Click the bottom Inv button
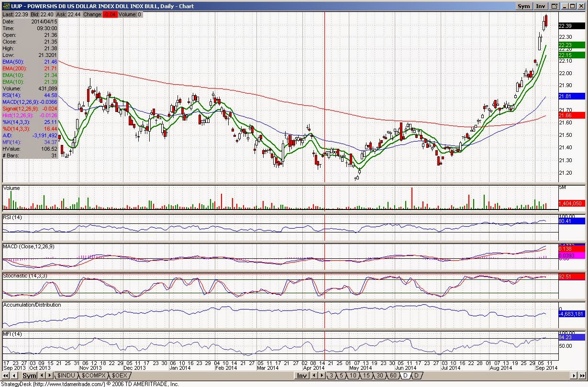 (x=302, y=376)
